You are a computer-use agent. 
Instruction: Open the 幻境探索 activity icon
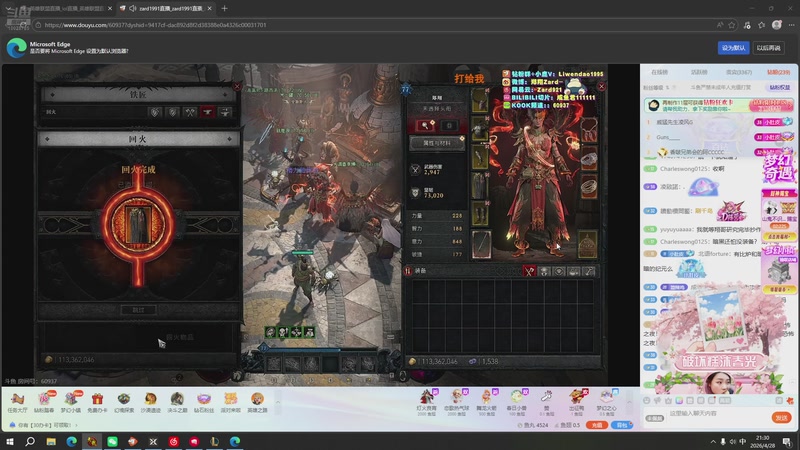(x=124, y=402)
